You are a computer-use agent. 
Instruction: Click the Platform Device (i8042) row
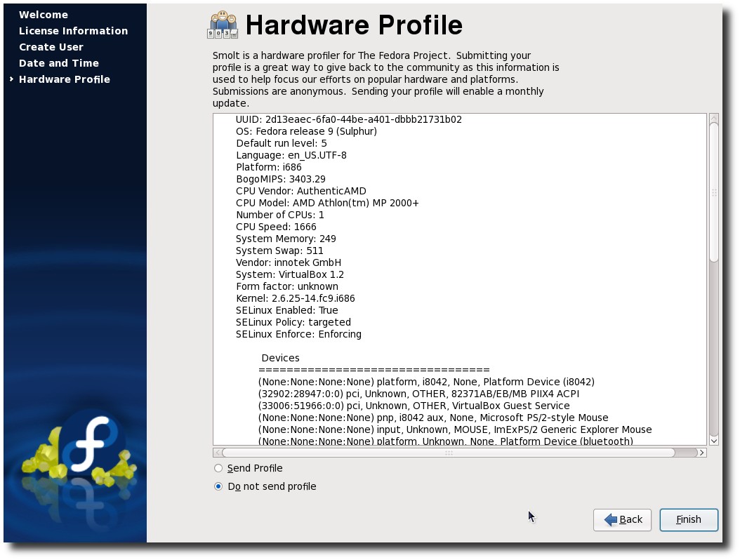(x=426, y=382)
